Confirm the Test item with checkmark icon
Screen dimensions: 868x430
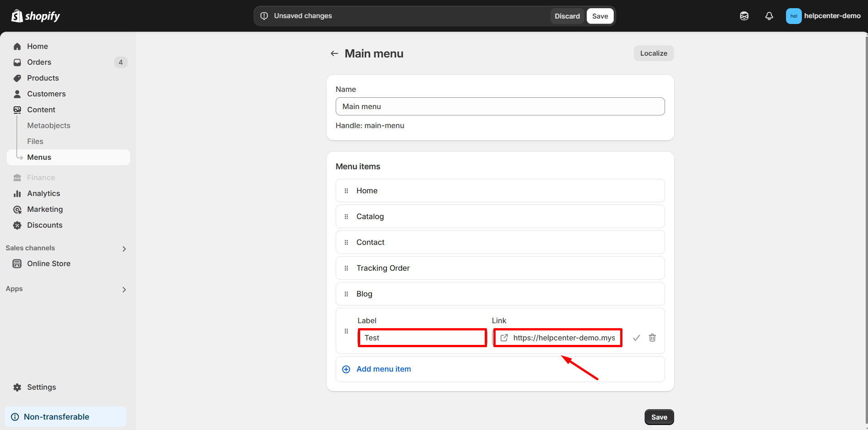click(636, 338)
